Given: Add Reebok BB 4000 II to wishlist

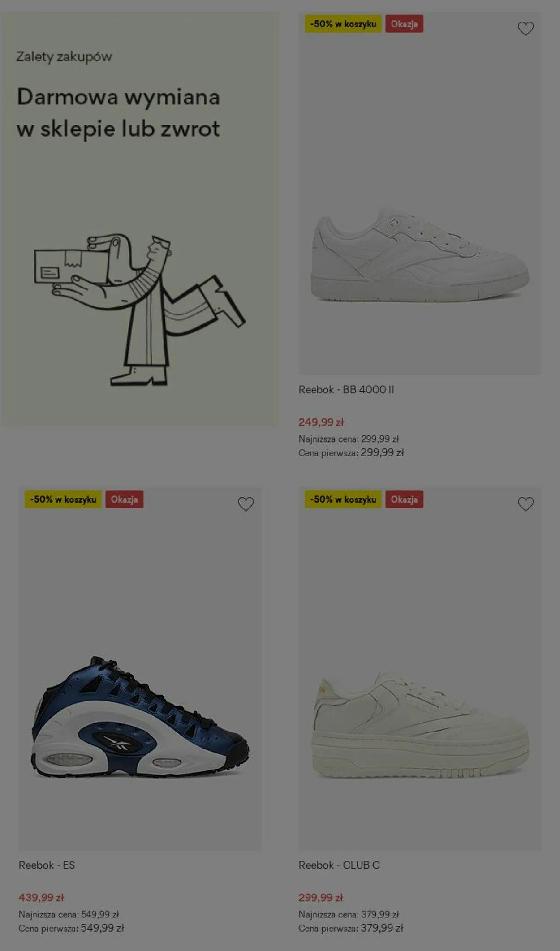Looking at the screenshot, I should [x=526, y=29].
